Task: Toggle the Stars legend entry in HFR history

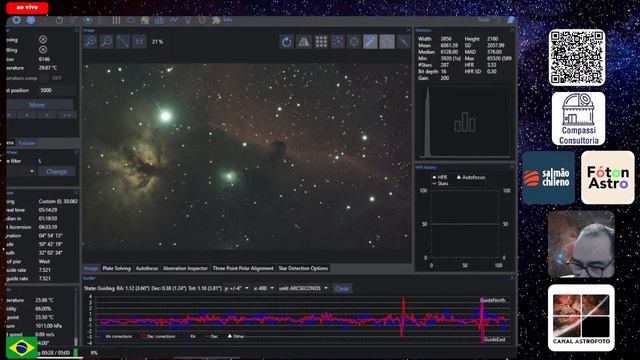Action: click(440, 184)
